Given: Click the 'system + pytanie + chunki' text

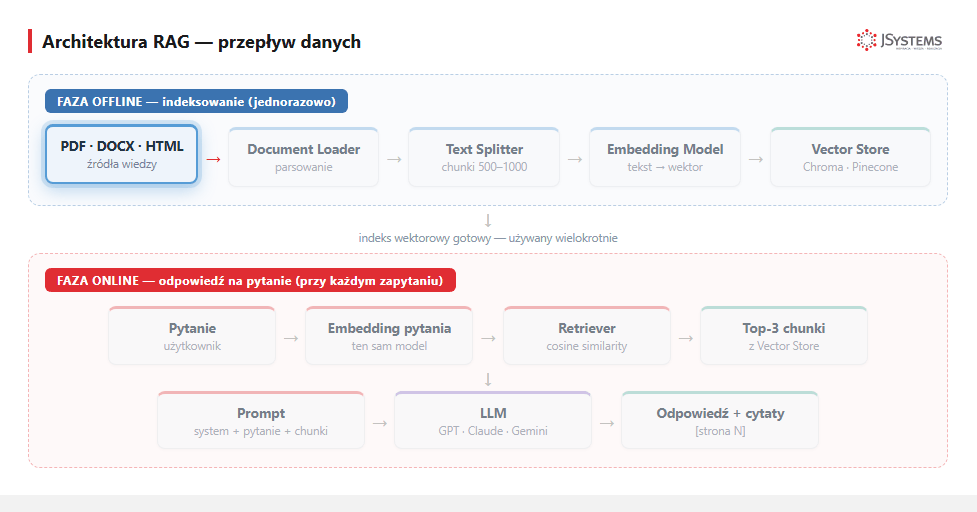Looking at the screenshot, I should click(x=260, y=431).
